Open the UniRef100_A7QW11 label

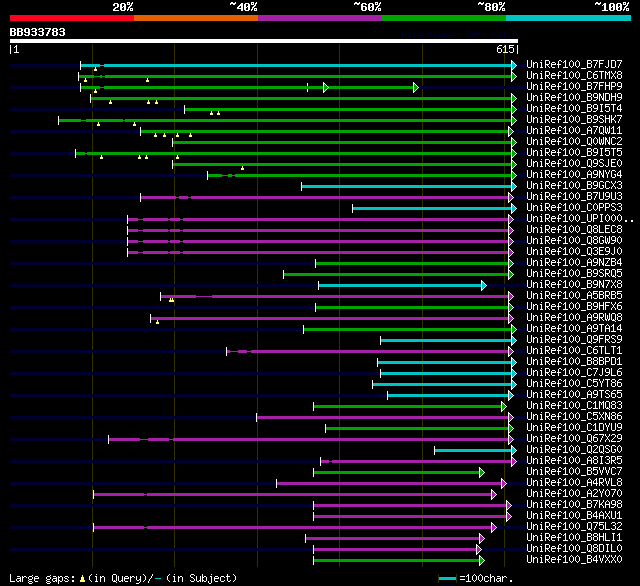pos(574,131)
